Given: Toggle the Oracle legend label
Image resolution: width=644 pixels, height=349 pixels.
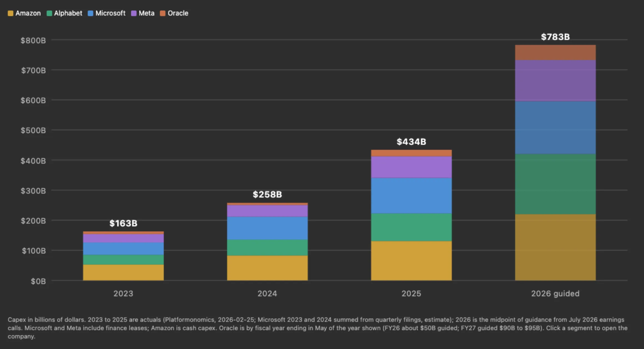Looking at the screenshot, I should click(178, 13).
